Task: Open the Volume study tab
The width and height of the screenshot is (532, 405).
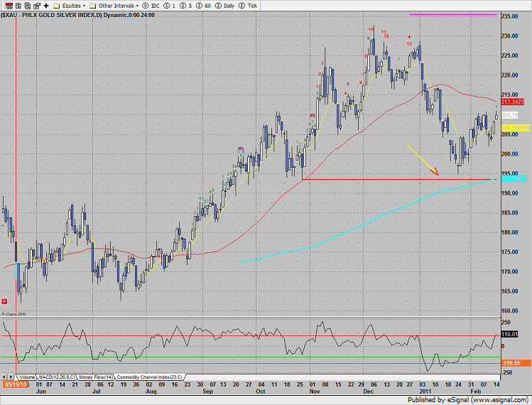Action: tap(27, 376)
